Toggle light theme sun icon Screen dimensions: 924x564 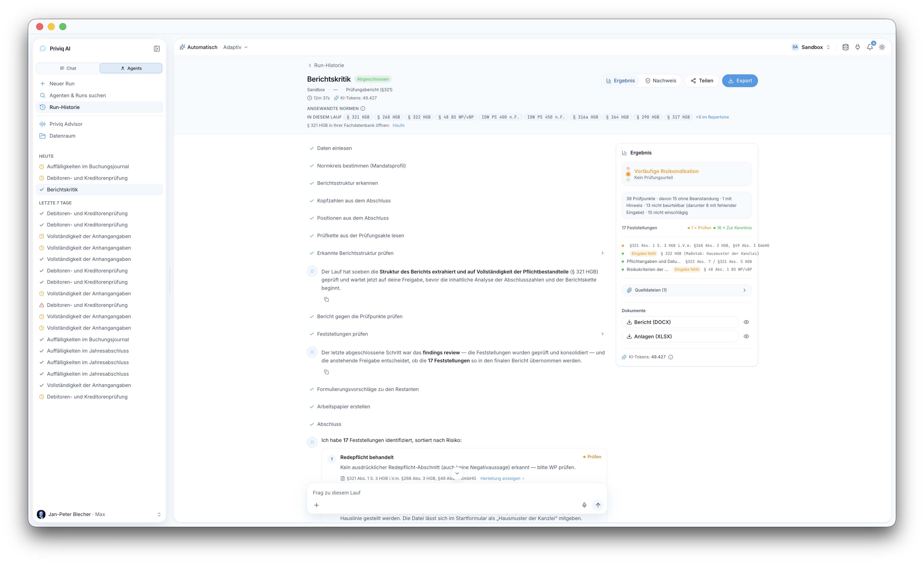tap(882, 47)
